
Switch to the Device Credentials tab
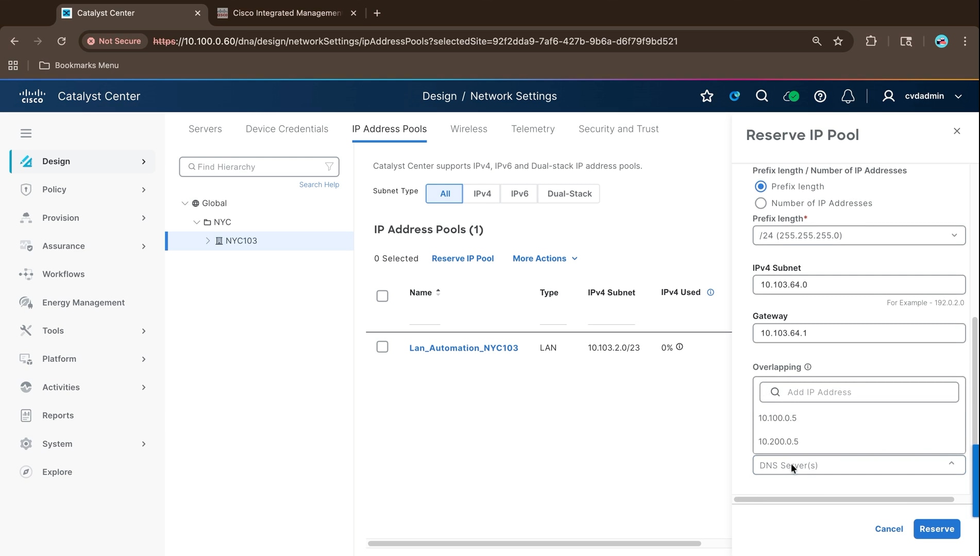point(287,129)
